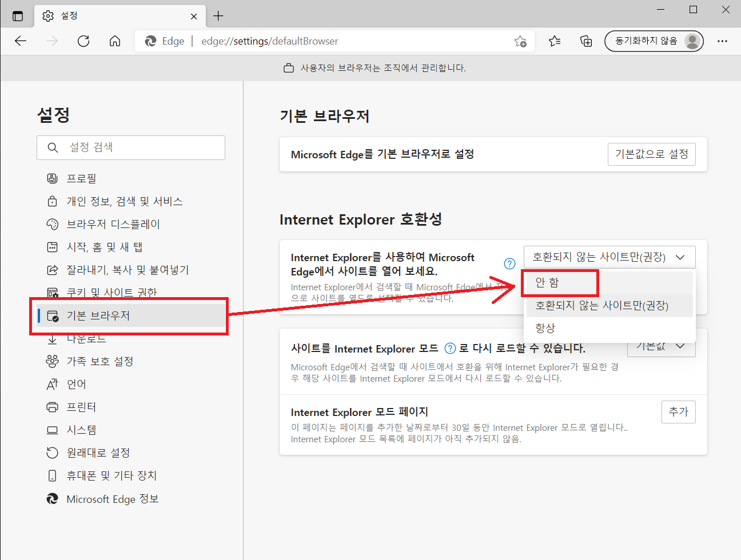The height and width of the screenshot is (560, 741).
Task: Open 프로필 settings section
Action: (x=131, y=178)
